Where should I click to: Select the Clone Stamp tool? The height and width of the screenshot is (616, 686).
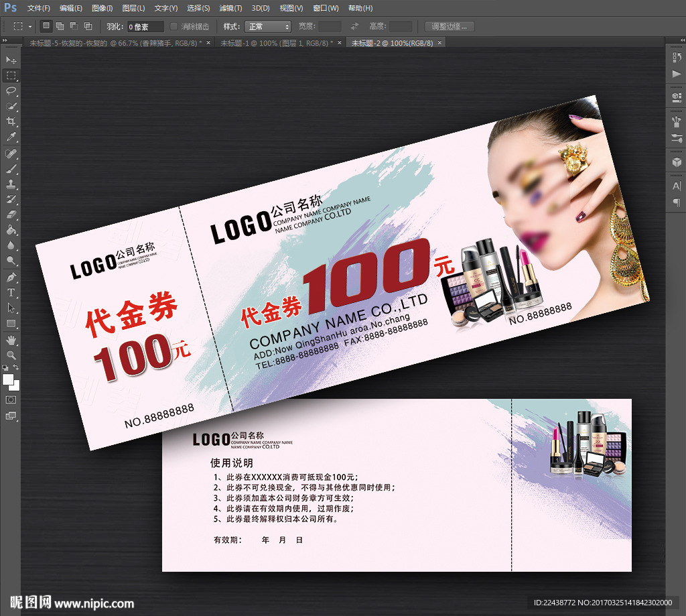coord(11,184)
